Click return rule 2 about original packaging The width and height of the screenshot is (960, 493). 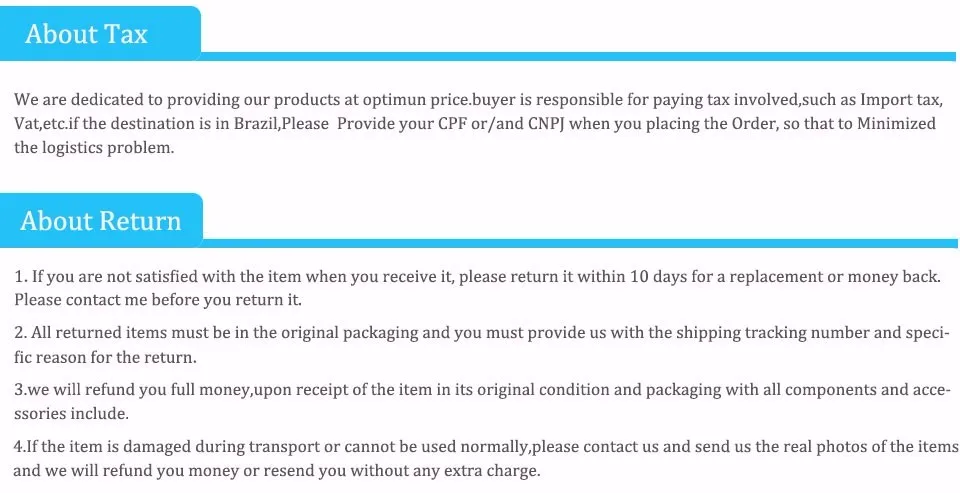click(x=482, y=345)
